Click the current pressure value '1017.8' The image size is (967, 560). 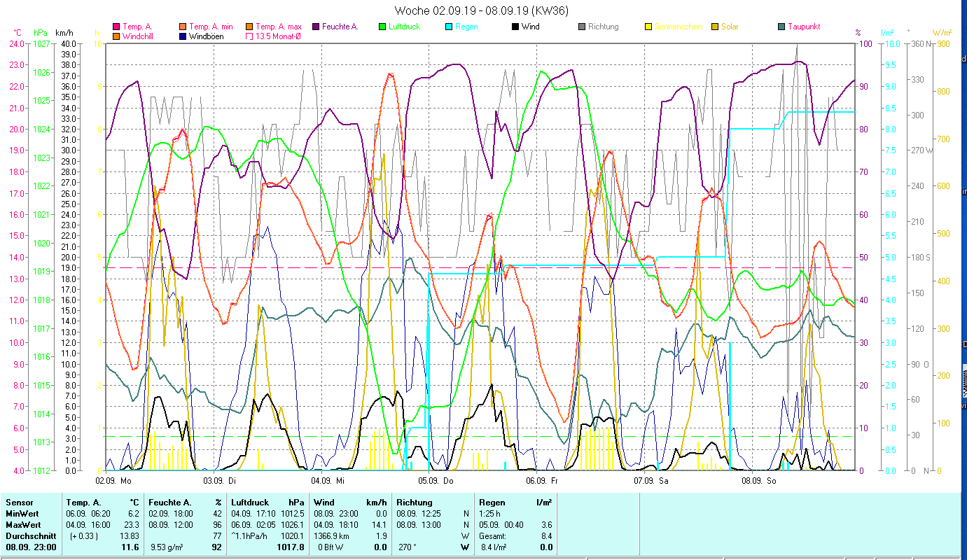tap(291, 548)
